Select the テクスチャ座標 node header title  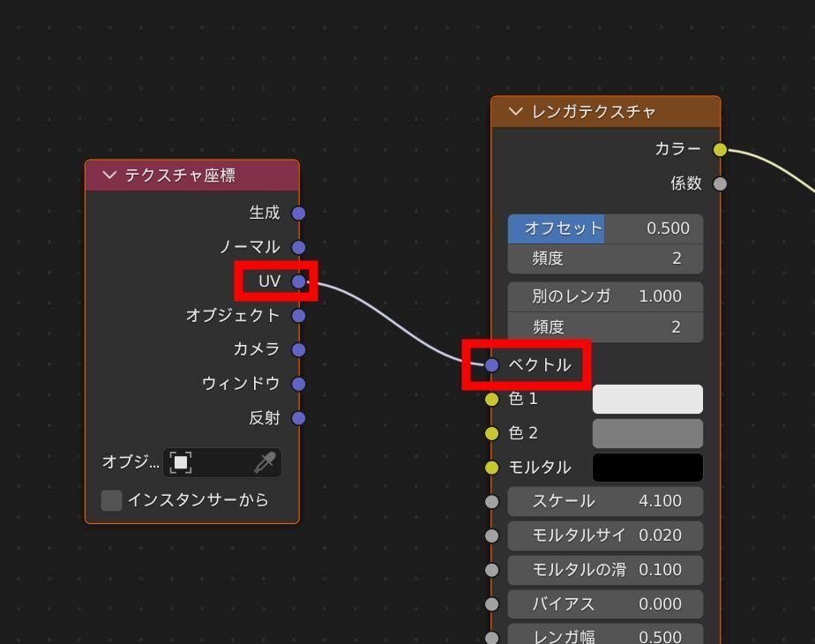coord(180,176)
